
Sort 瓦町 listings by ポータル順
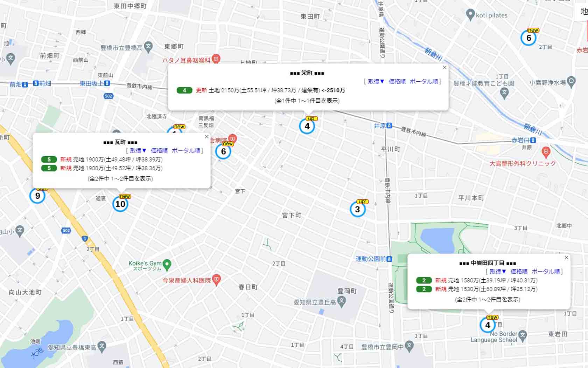(186, 151)
